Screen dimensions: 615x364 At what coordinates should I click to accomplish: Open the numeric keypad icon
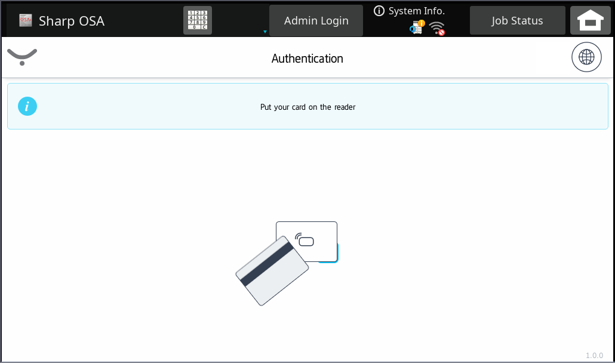(197, 20)
